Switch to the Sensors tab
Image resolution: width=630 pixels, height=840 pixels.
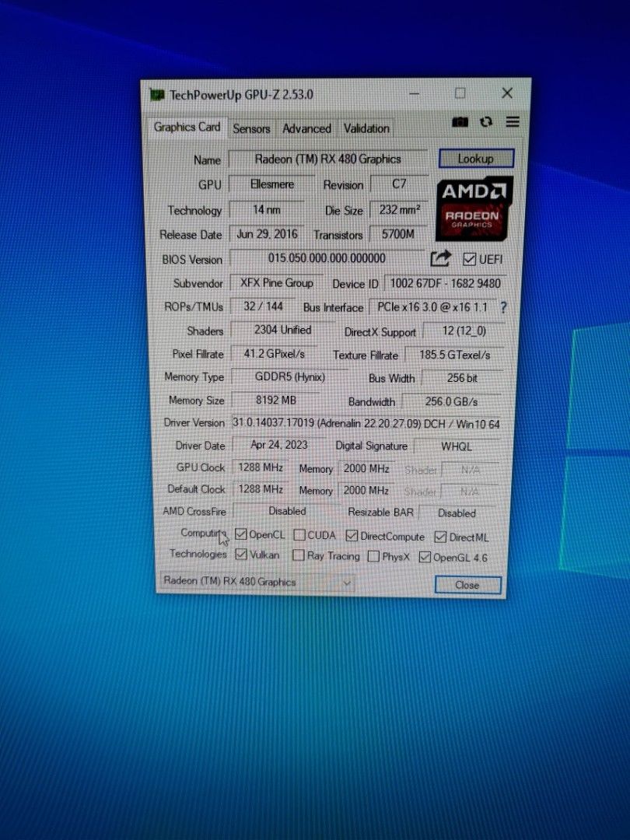coord(251,128)
